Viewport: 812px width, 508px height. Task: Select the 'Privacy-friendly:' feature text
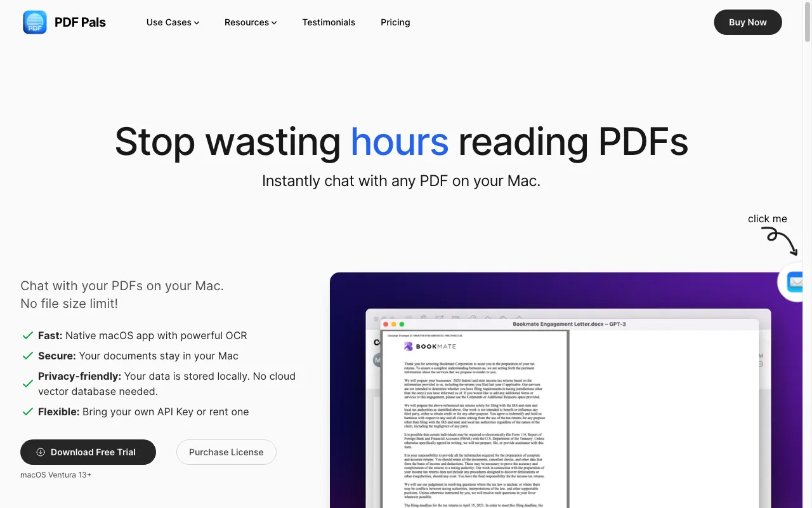click(167, 384)
